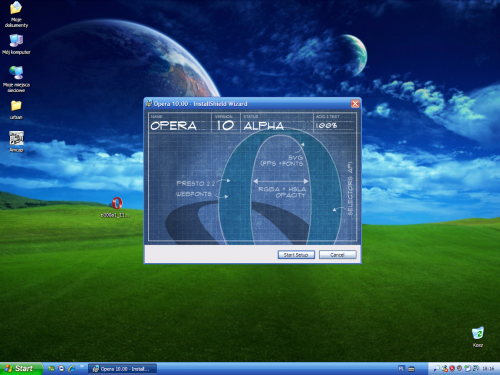Click the Opera 10.00 taskbar button
Screen dimensions: 500x375
(122, 369)
